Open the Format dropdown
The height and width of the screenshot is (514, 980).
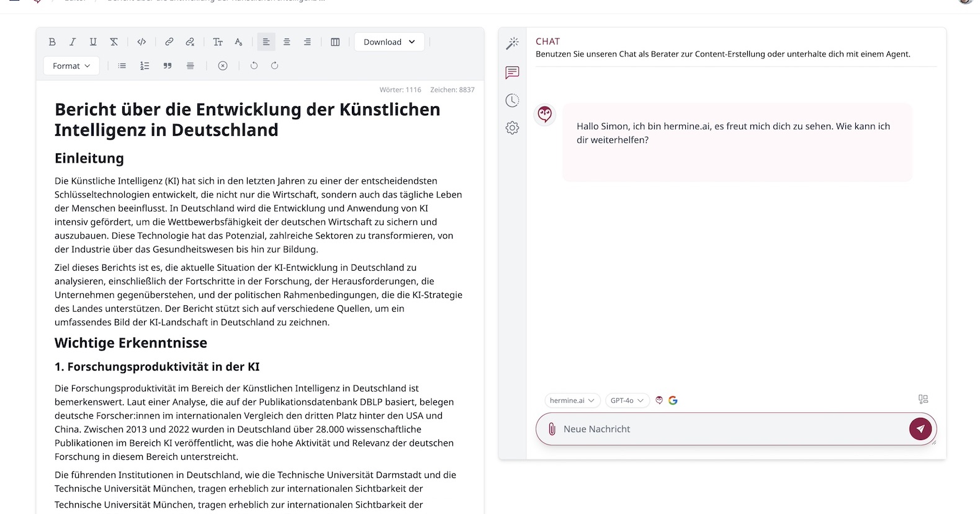coord(71,66)
